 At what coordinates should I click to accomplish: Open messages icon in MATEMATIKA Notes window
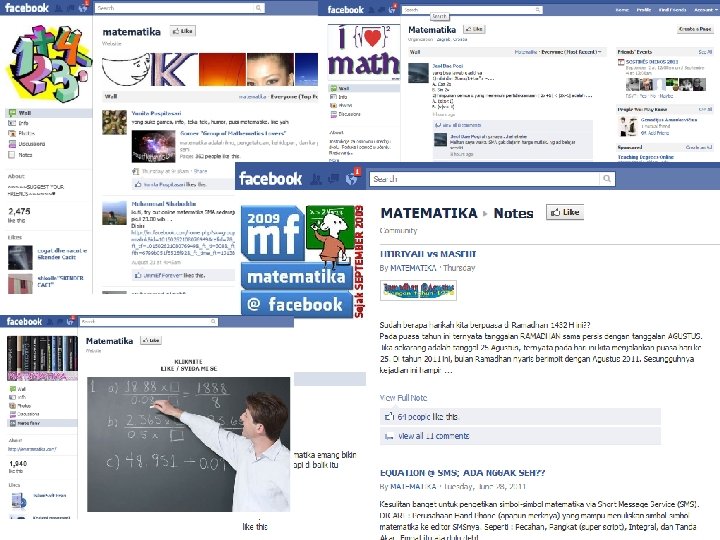tap(334, 179)
